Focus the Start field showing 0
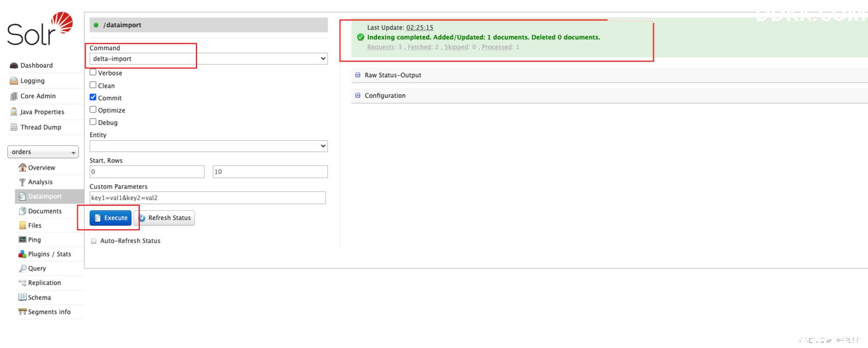868x348 pixels. point(147,171)
